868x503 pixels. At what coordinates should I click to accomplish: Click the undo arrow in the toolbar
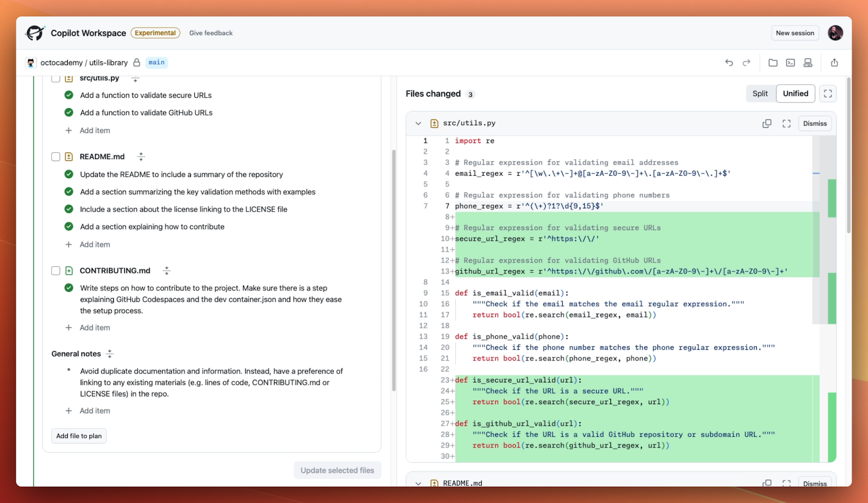coord(729,62)
